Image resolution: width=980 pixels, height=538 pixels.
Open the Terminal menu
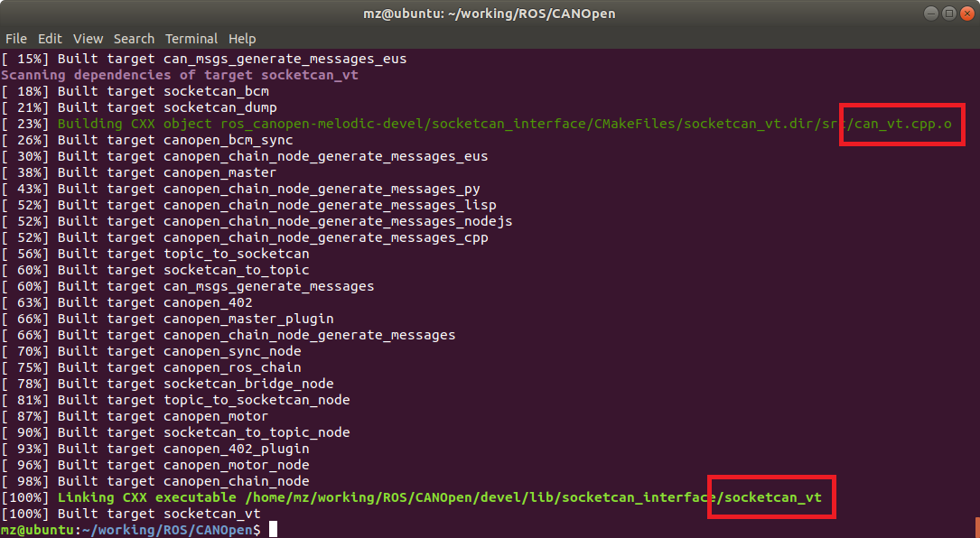(191, 39)
